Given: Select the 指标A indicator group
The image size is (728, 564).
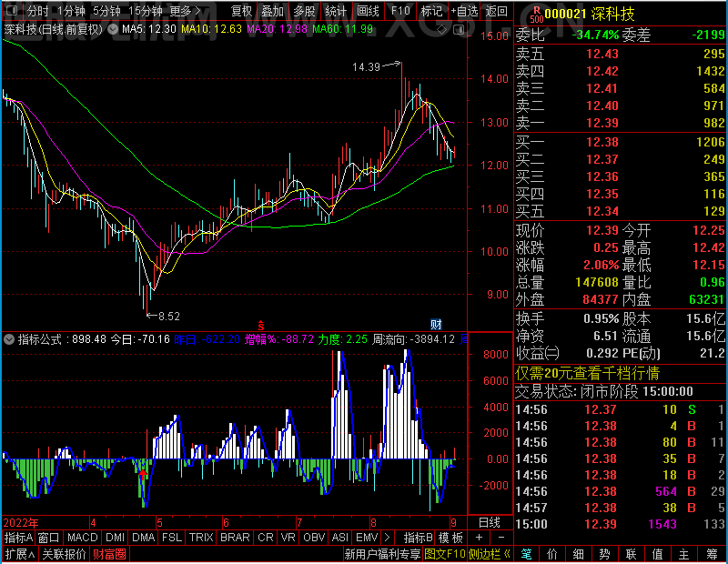Looking at the screenshot, I should (18, 538).
